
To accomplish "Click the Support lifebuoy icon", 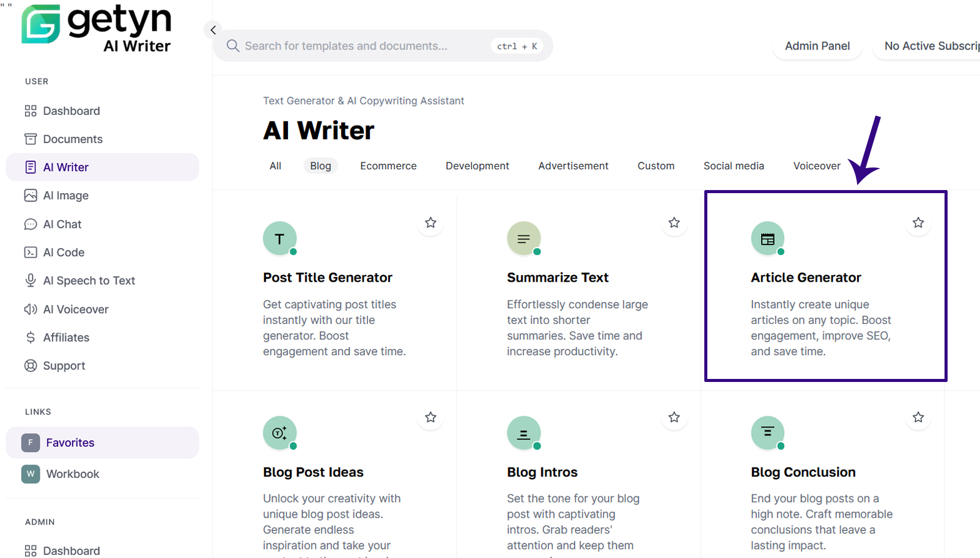I will pyautogui.click(x=31, y=365).
